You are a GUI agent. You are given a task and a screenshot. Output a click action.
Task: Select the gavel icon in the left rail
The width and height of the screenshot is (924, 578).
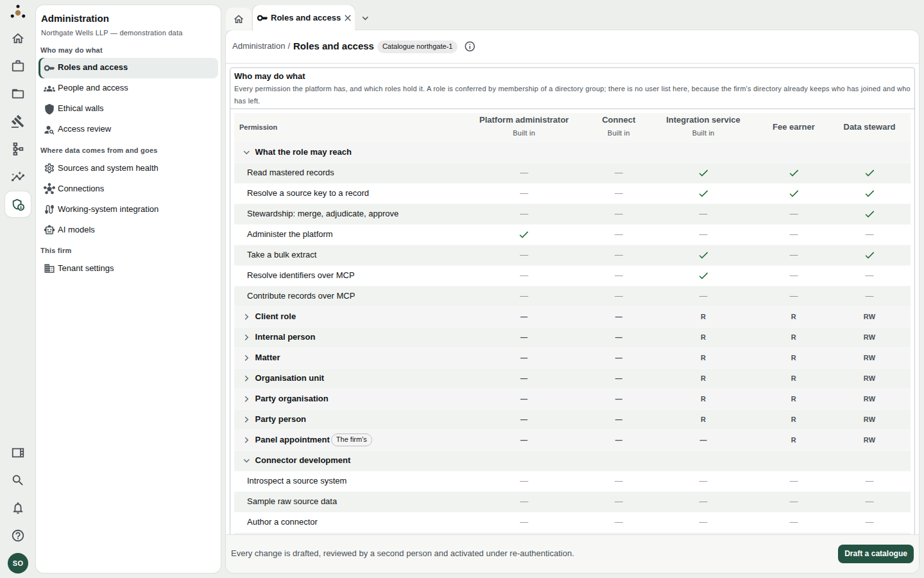click(18, 121)
